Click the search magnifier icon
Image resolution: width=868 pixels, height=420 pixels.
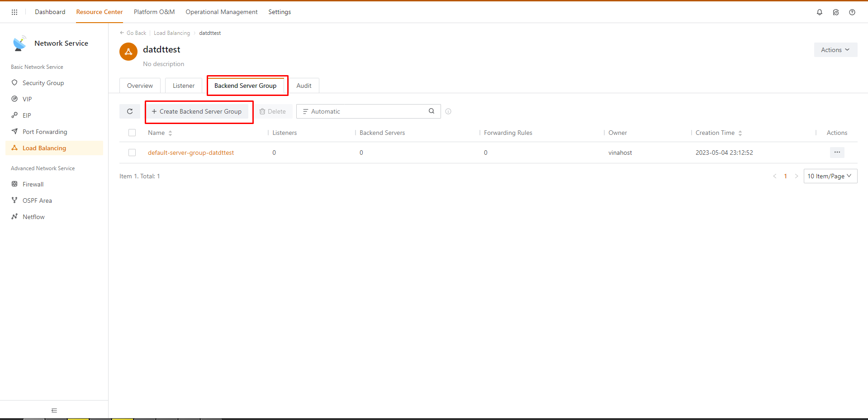point(432,111)
